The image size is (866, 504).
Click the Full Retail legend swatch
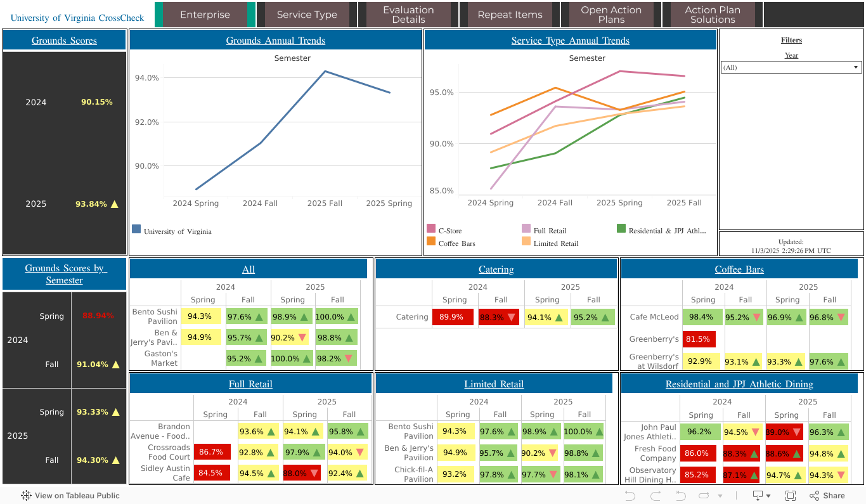coord(526,228)
